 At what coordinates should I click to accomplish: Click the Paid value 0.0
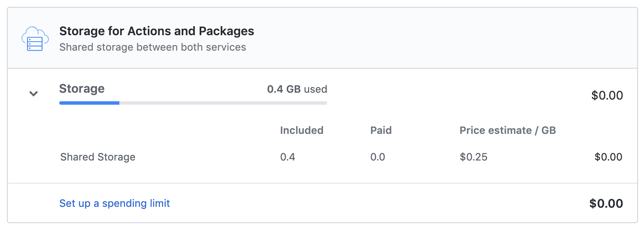coord(377,157)
